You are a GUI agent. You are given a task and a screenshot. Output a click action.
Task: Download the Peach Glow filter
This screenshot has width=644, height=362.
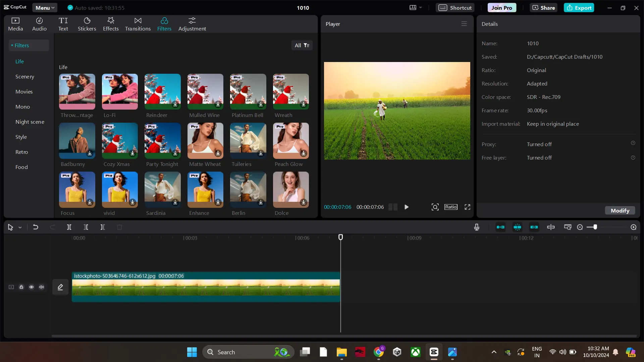tap(304, 153)
